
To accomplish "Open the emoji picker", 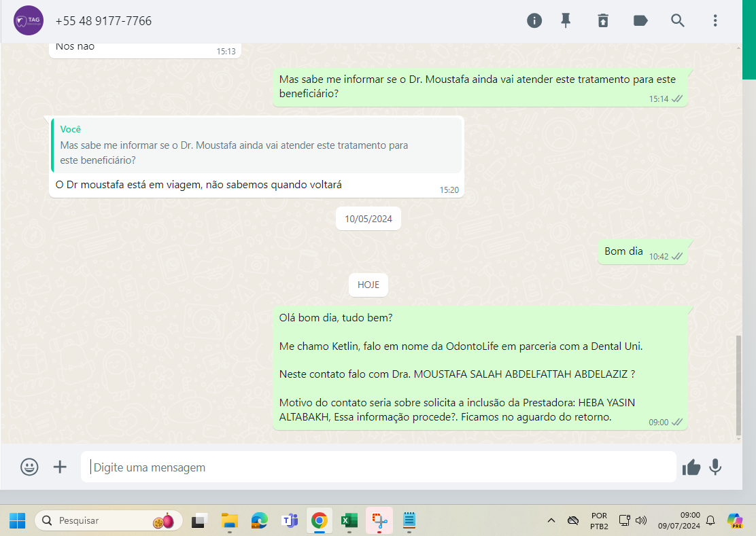I will click(29, 467).
